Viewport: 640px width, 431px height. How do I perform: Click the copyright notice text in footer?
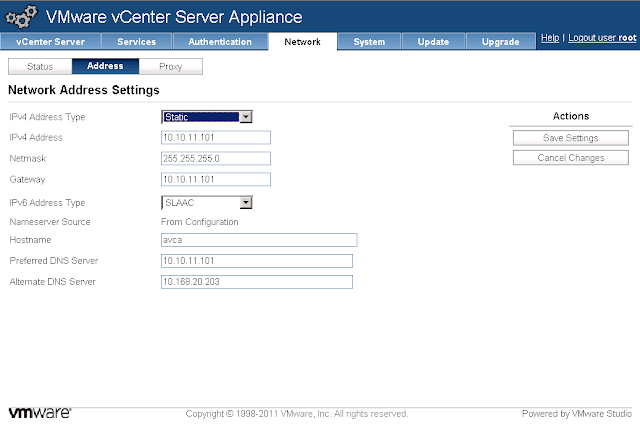[x=297, y=414]
